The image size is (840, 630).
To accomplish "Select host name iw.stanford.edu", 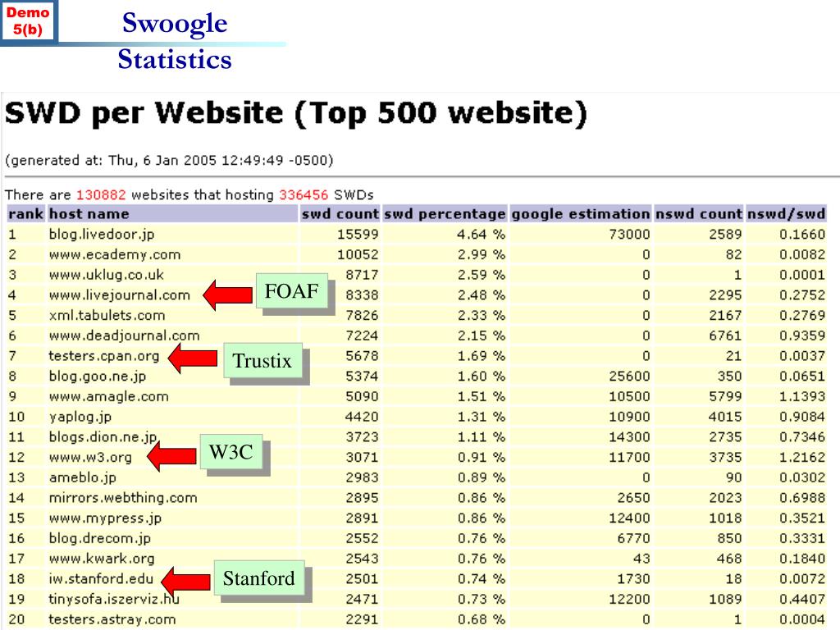I will click(101, 579).
